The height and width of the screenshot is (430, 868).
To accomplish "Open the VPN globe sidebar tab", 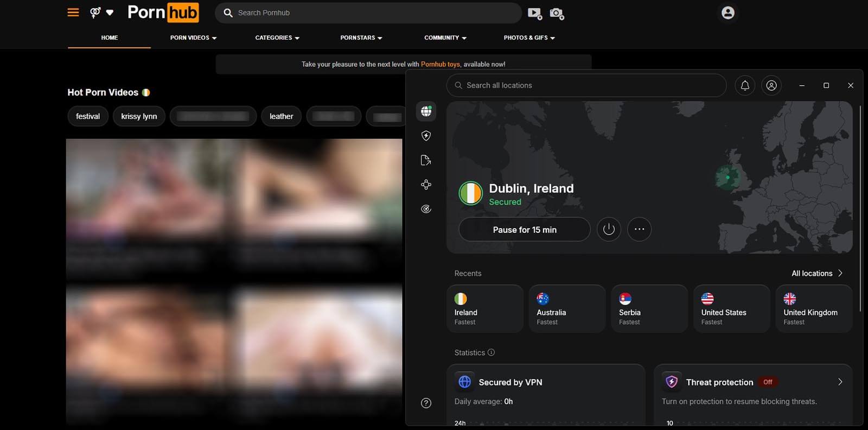I will [426, 111].
